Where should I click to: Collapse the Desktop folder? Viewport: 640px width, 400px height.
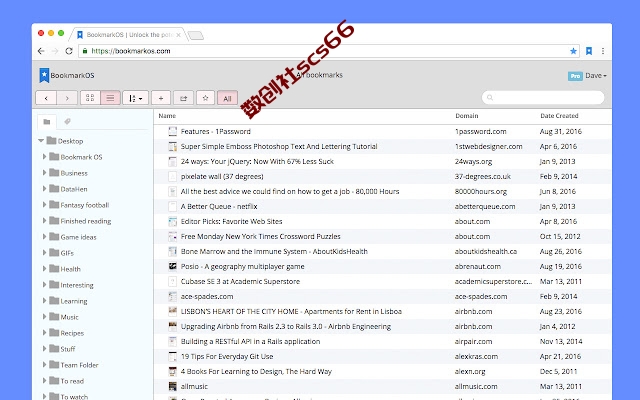(x=41, y=141)
